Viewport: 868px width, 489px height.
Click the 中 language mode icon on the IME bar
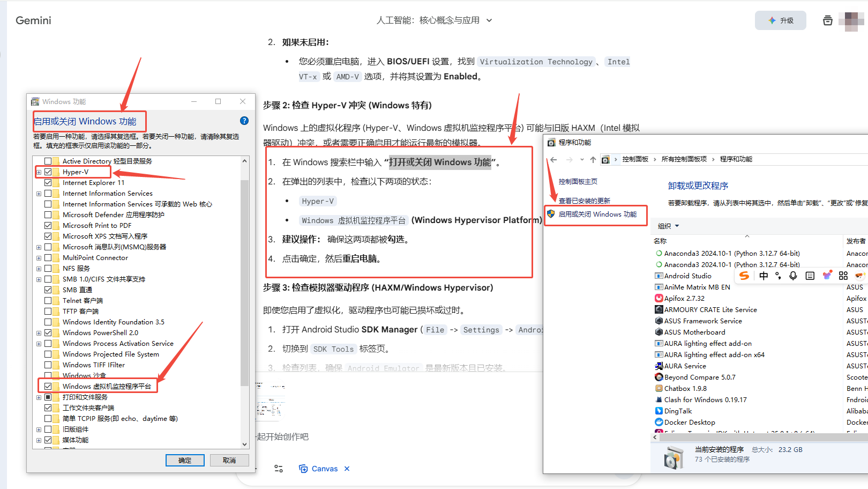coord(764,276)
